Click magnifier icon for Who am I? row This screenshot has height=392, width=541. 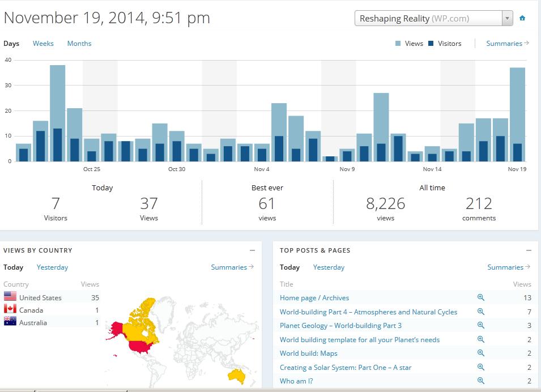[481, 381]
